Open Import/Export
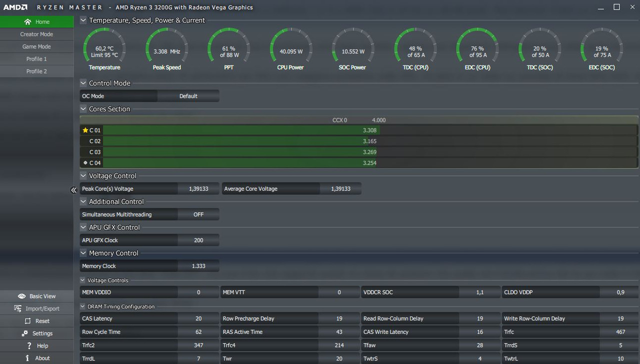The height and width of the screenshot is (364, 640). coord(37,308)
